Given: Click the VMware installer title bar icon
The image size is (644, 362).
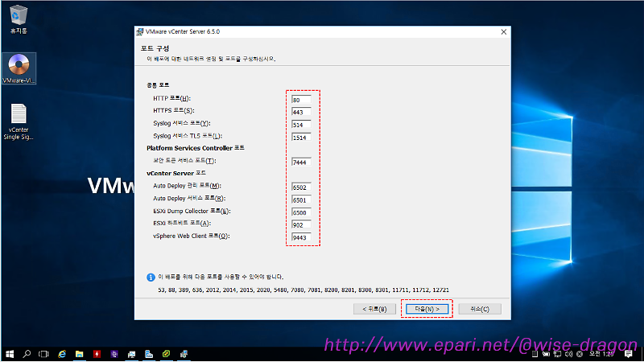Looking at the screenshot, I should point(140,31).
